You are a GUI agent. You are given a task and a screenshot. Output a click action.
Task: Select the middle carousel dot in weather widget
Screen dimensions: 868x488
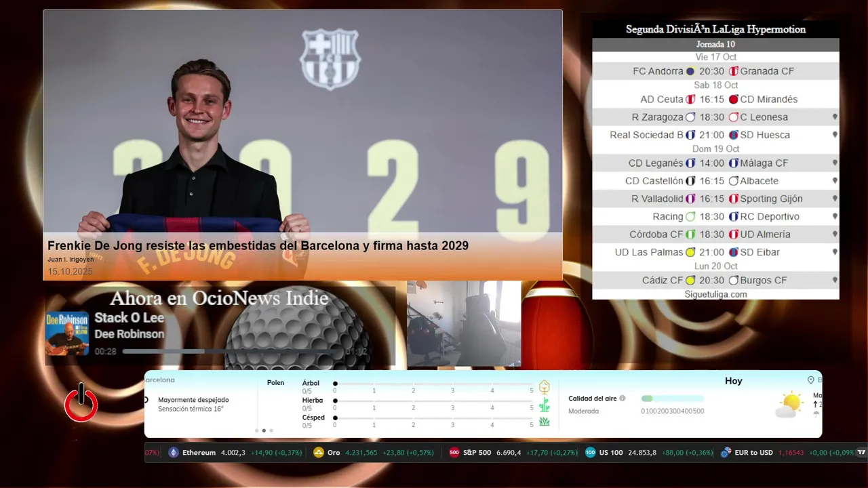(264, 430)
